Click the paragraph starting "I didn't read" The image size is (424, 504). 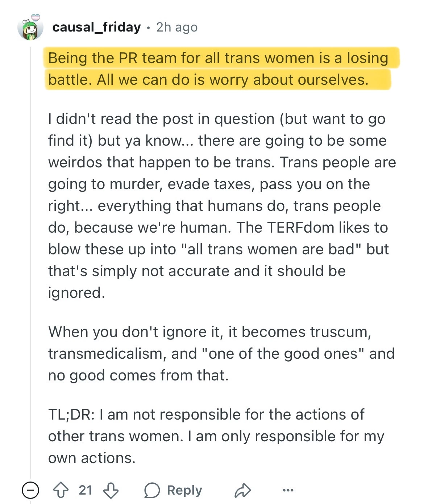[221, 206]
